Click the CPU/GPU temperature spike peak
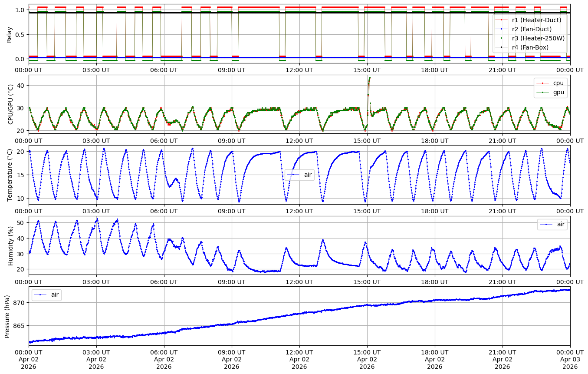The image size is (588, 374). click(369, 78)
